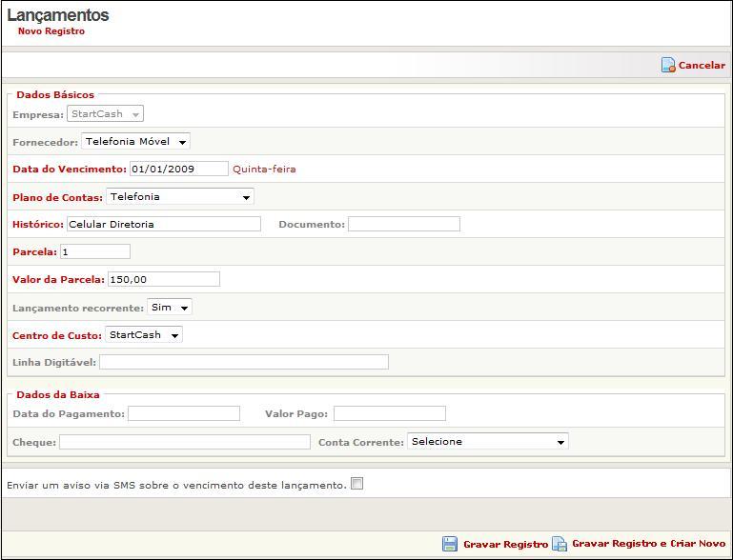Click the Cheque input field

184,443
